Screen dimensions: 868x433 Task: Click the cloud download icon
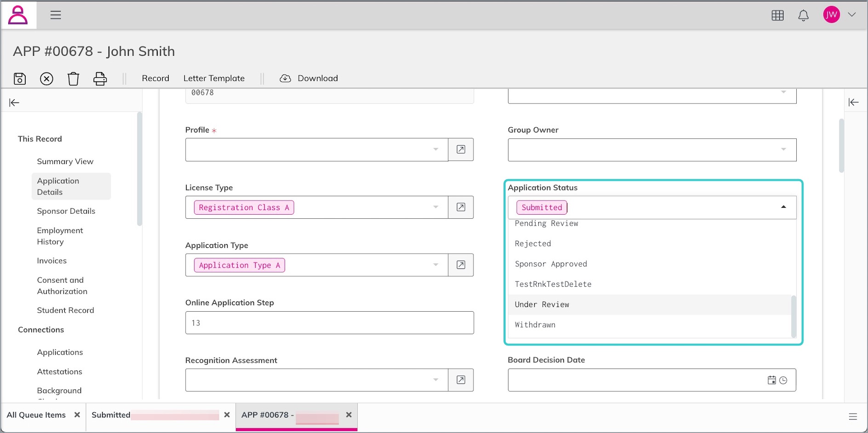click(285, 78)
